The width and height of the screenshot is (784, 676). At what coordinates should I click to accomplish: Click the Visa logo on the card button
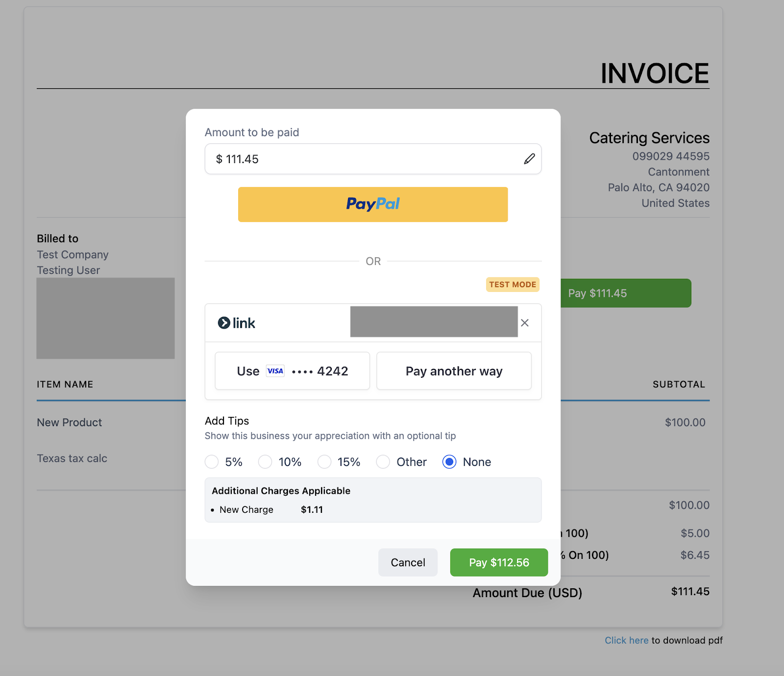275,371
